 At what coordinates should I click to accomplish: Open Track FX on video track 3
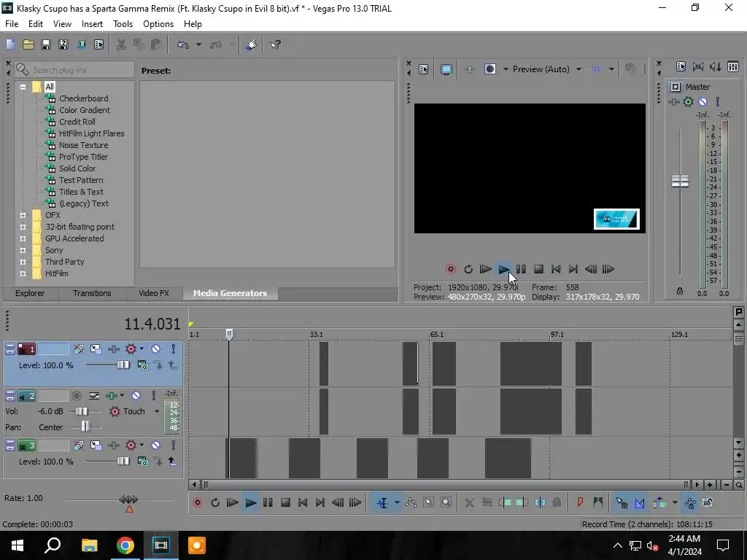(x=114, y=446)
